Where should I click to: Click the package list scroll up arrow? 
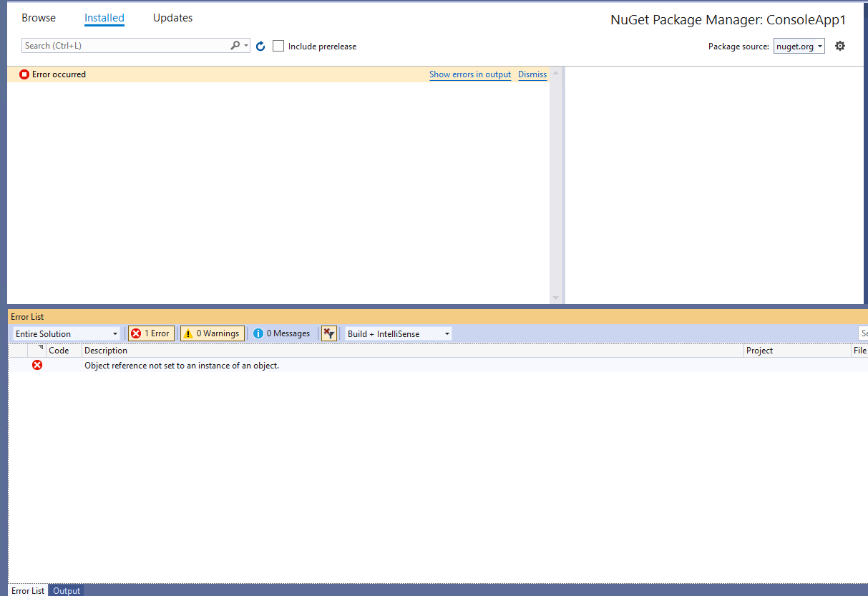[x=556, y=72]
